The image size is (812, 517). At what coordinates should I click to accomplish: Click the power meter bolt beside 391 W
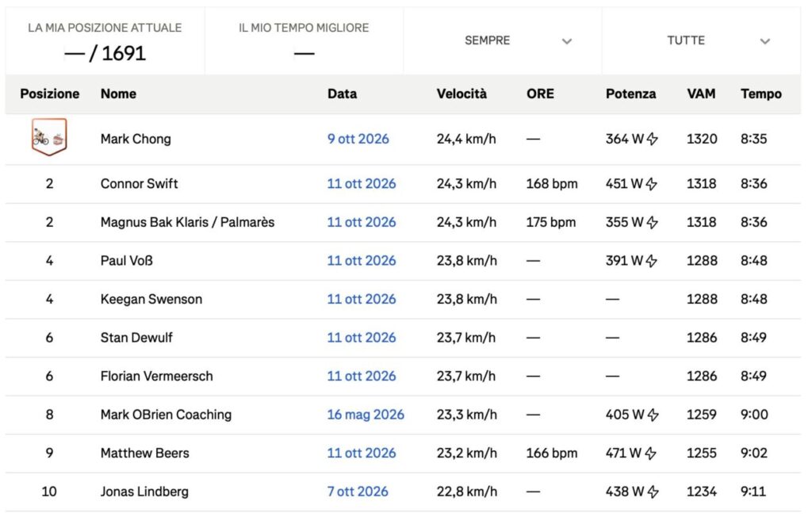[x=652, y=261]
